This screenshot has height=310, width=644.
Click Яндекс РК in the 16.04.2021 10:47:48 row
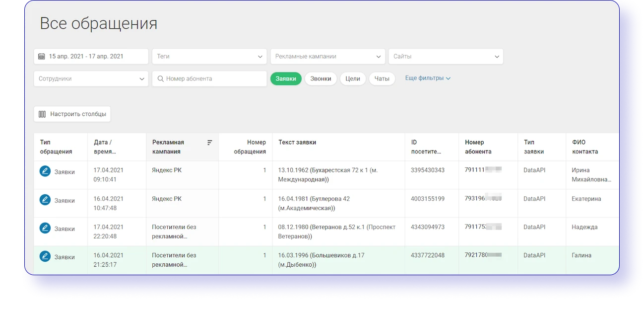tap(167, 199)
